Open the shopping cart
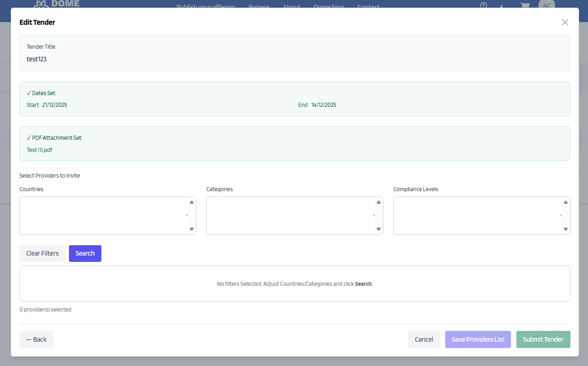 click(x=524, y=6)
